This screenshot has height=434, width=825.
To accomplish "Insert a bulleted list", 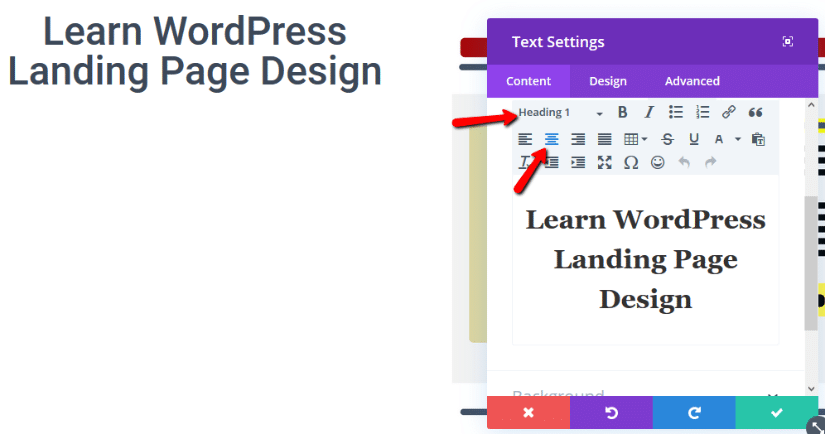I will click(676, 112).
